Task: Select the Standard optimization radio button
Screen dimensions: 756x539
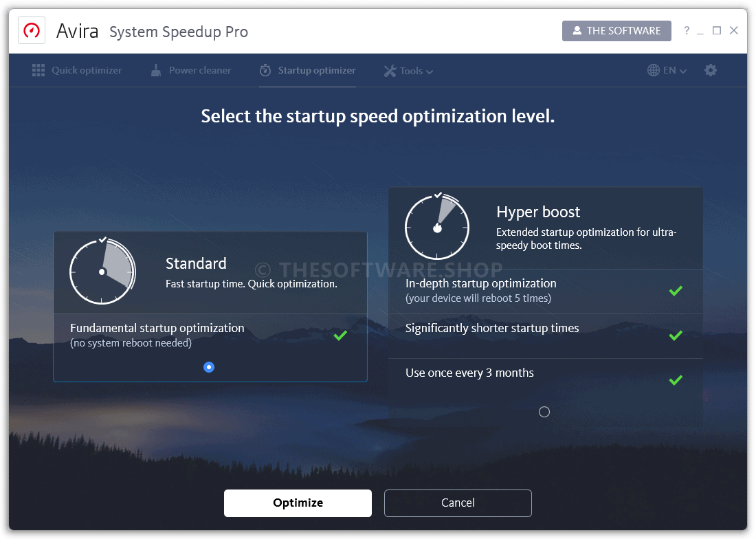Action: pyautogui.click(x=209, y=367)
